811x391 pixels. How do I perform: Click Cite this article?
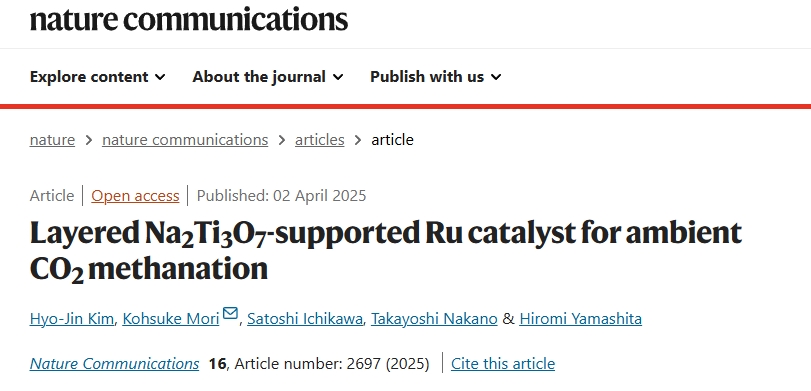(503, 364)
